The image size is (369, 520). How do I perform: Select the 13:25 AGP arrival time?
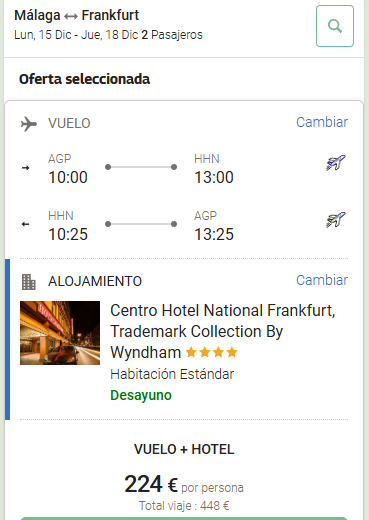(214, 234)
